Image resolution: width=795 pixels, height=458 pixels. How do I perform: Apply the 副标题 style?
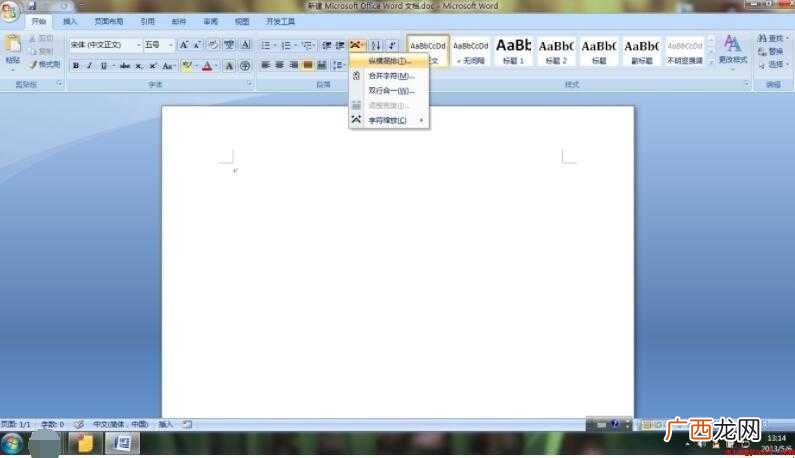(641, 51)
